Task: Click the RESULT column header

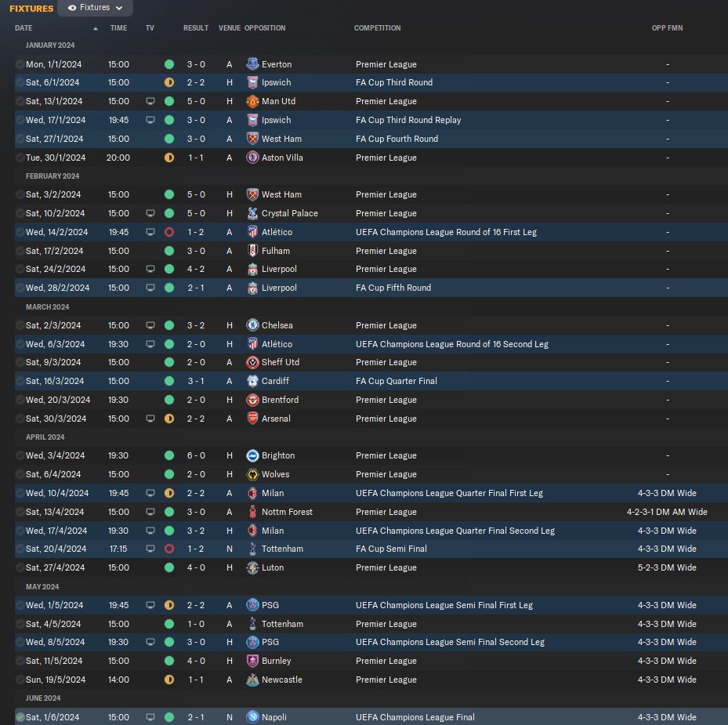Action: click(195, 28)
